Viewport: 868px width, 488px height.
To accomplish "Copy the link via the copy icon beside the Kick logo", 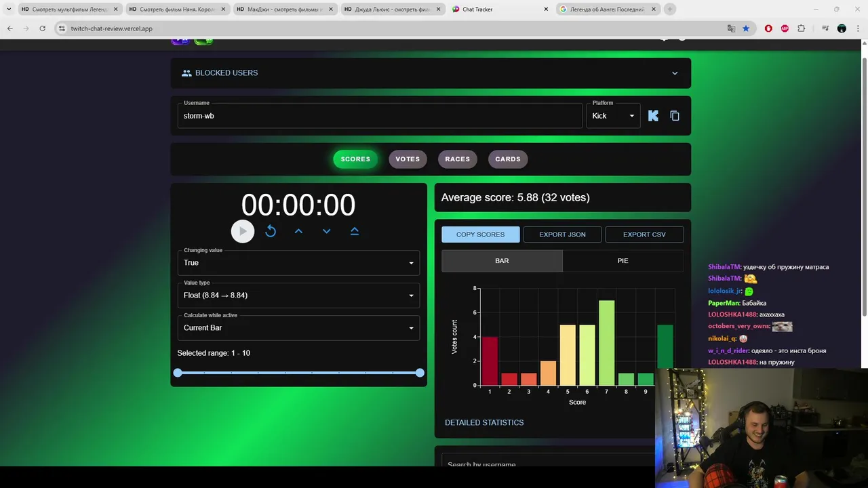I will point(675,116).
